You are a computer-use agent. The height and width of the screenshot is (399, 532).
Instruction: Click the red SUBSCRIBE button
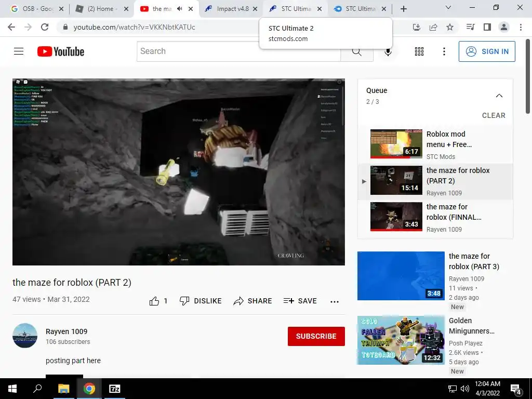coord(316,336)
